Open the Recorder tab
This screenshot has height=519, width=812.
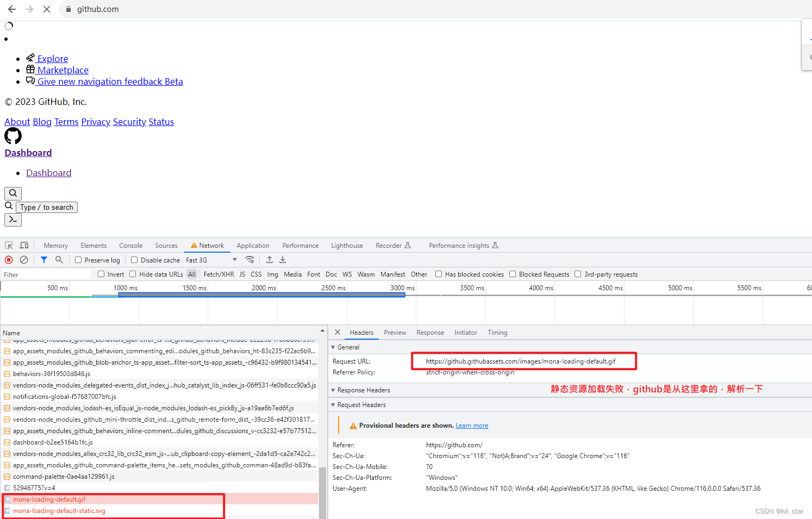393,246
